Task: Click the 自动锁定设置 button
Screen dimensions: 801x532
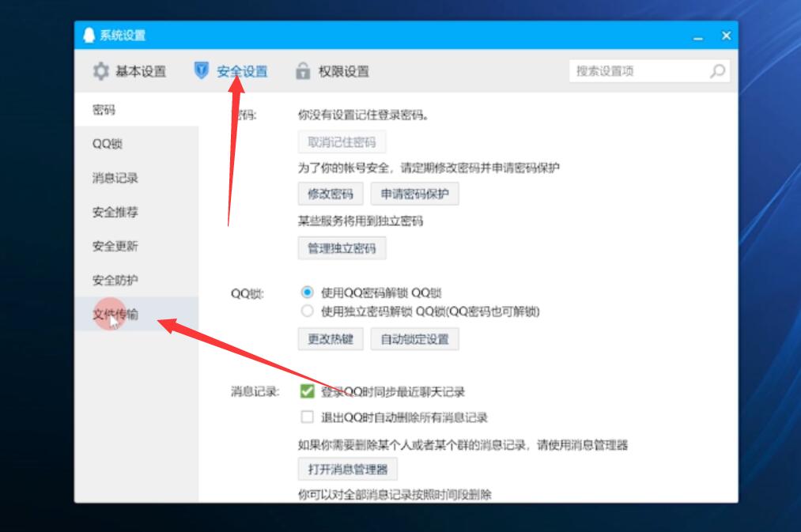Action: tap(415, 339)
